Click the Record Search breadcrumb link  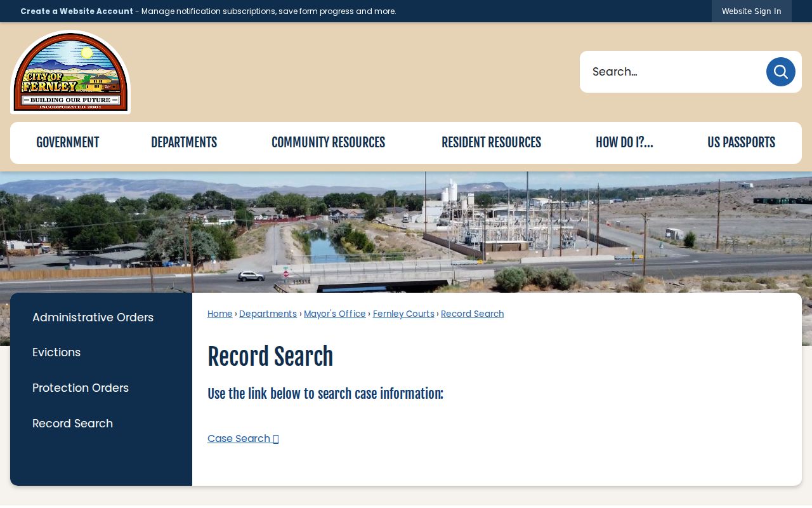(x=473, y=314)
